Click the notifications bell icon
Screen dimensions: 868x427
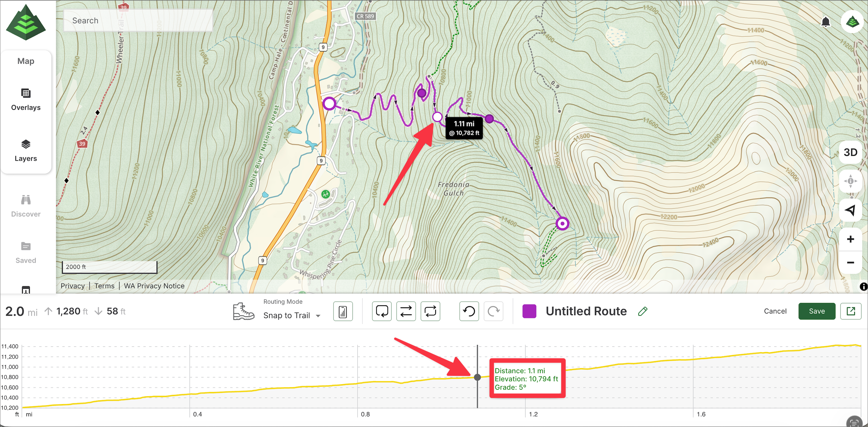pyautogui.click(x=825, y=22)
